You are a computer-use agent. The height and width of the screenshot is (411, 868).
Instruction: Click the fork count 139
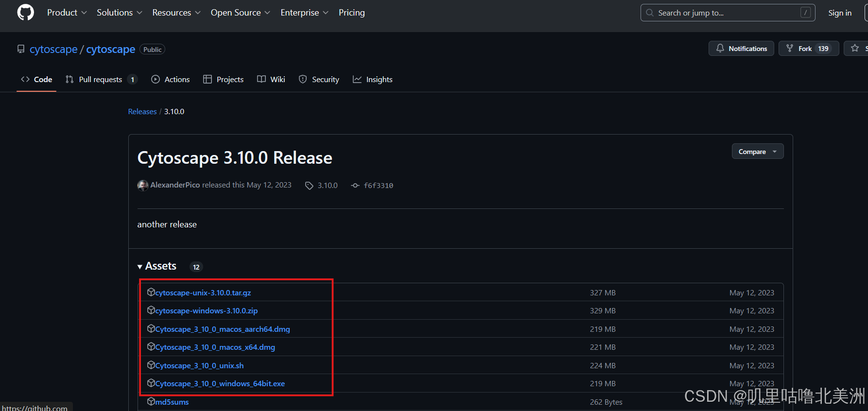[823, 49]
